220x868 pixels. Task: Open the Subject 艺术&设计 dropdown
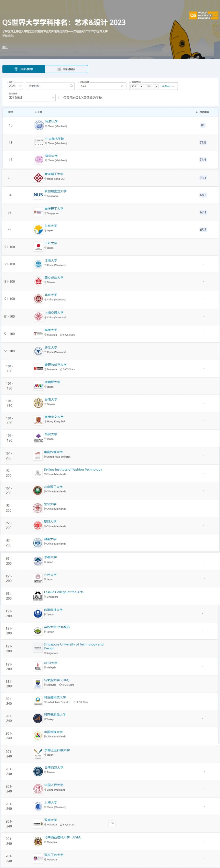pyautogui.click(x=31, y=97)
